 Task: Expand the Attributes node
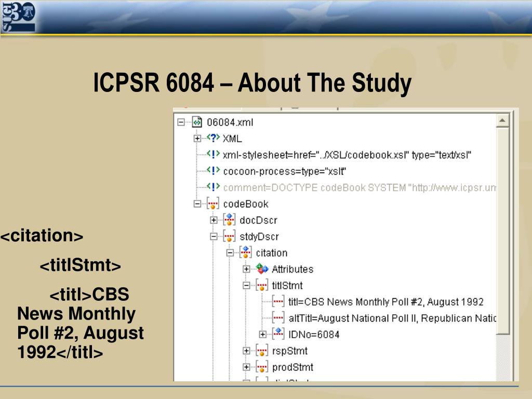pos(246,269)
